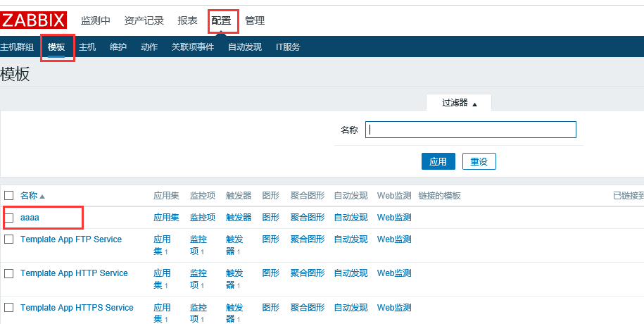Go to 主机群组 submenu
Screen dimensions: 644x324
[x=17, y=47]
